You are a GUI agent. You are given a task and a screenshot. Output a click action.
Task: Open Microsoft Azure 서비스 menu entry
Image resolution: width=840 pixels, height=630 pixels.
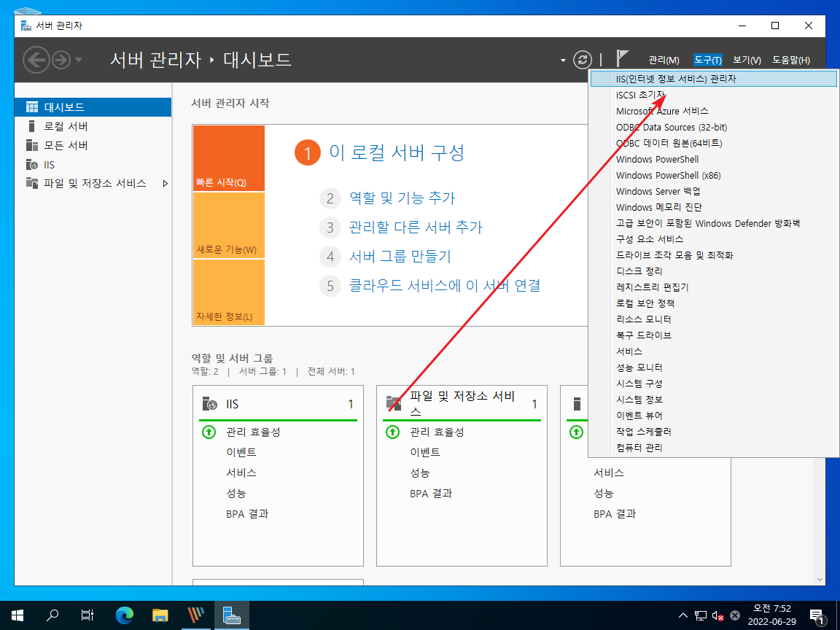pyautogui.click(x=714, y=111)
